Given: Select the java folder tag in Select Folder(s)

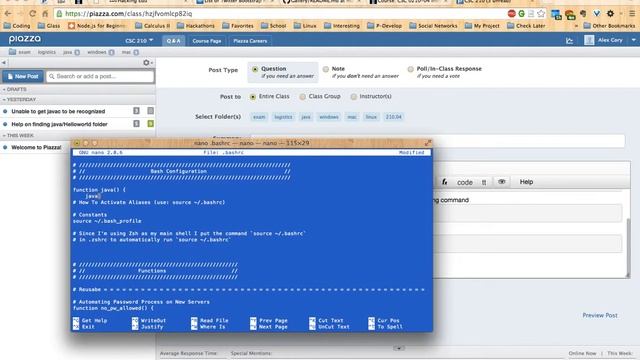Looking at the screenshot, I should point(306,117).
